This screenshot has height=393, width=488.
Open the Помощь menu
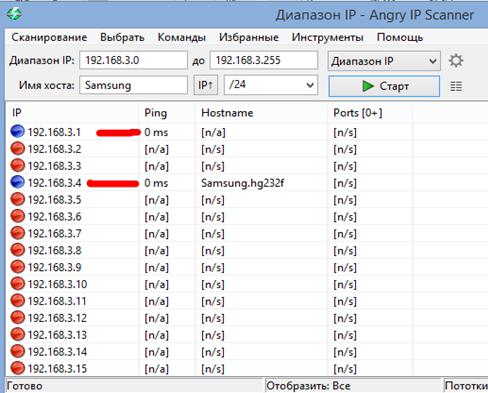(400, 37)
